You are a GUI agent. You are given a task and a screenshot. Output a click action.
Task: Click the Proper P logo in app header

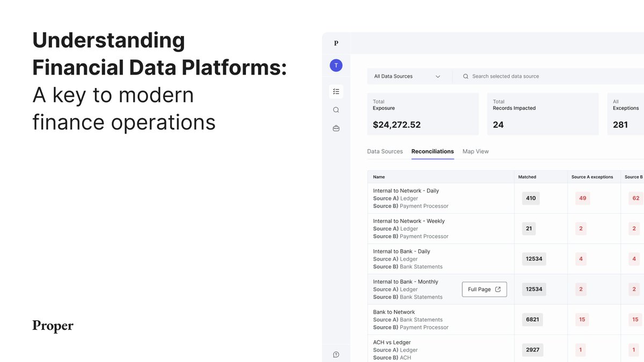[x=336, y=43]
